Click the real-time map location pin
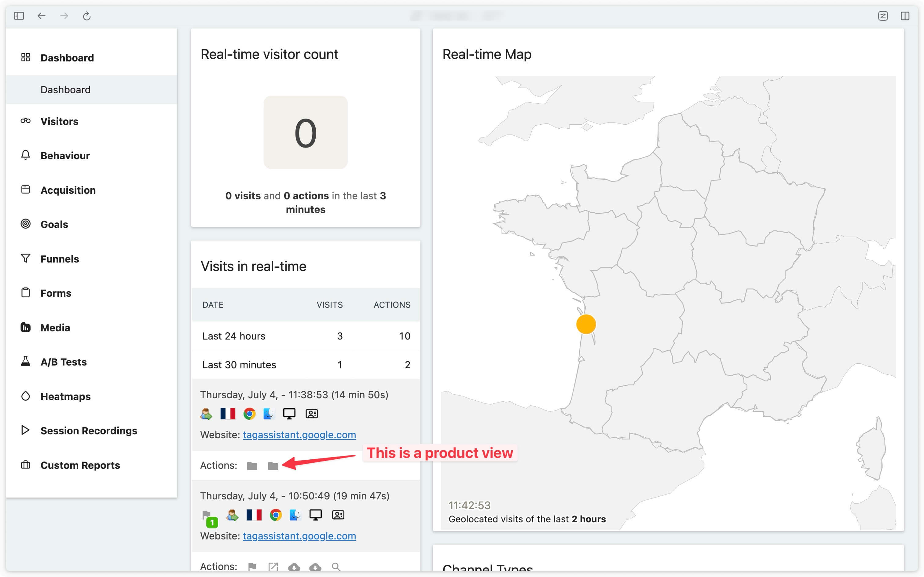This screenshot has width=924, height=577. pyautogui.click(x=584, y=324)
